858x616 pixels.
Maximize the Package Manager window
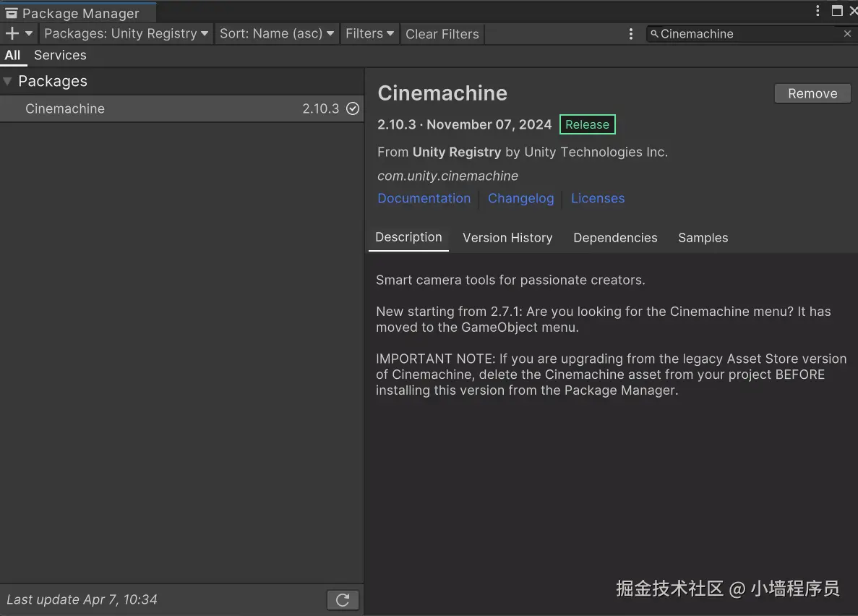(x=836, y=10)
